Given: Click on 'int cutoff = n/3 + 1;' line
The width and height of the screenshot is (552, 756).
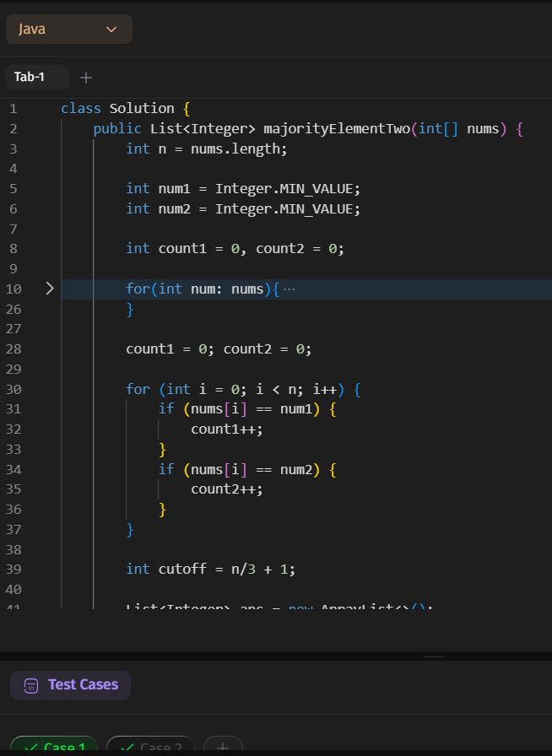Looking at the screenshot, I should tap(210, 570).
